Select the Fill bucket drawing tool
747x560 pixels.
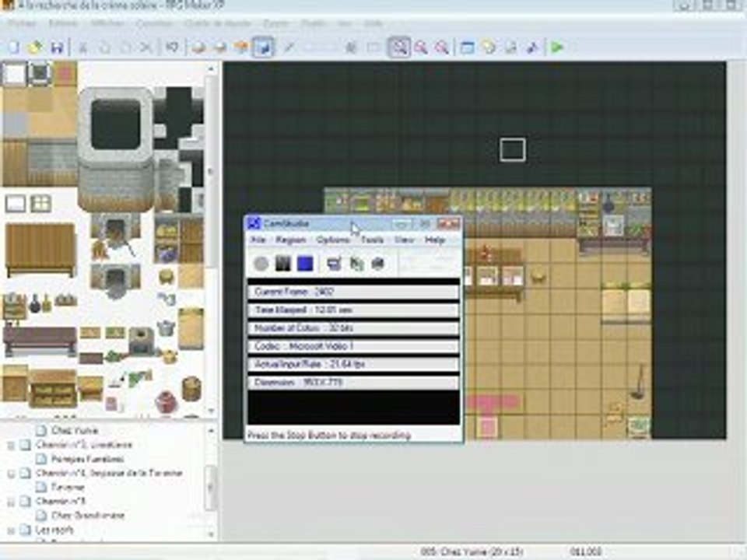point(352,47)
